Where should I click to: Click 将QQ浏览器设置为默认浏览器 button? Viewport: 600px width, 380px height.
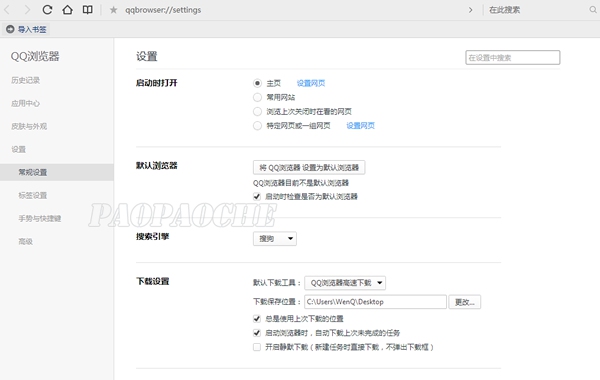[x=309, y=167]
